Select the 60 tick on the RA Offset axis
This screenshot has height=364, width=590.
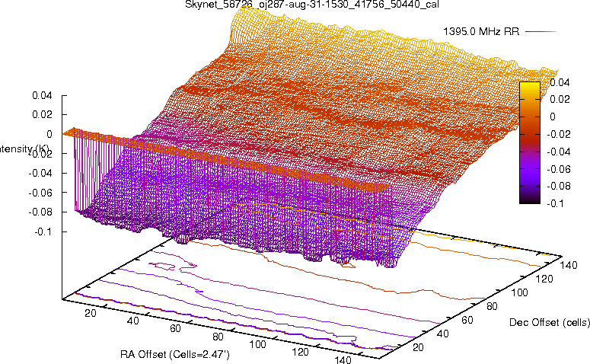175,329
